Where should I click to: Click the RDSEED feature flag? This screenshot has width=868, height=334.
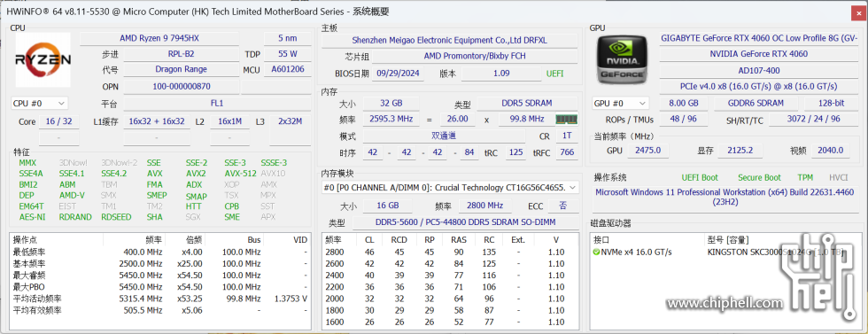tap(116, 217)
